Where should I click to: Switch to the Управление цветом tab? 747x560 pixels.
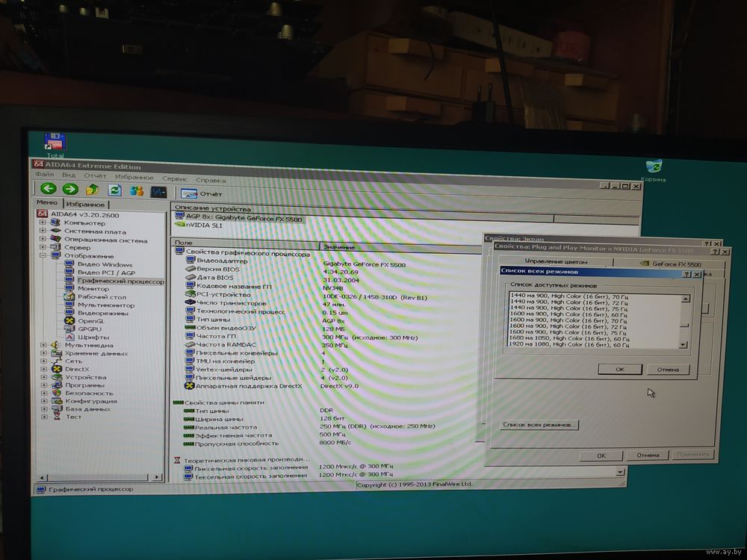click(556, 261)
